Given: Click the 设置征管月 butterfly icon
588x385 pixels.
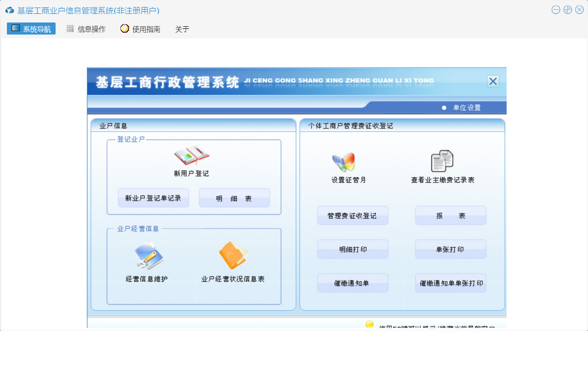Looking at the screenshot, I should pyautogui.click(x=343, y=162).
